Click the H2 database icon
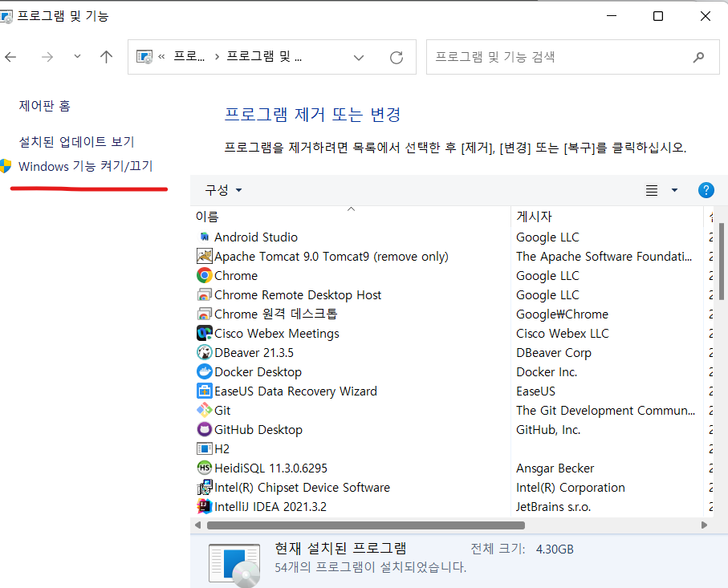 (x=205, y=448)
